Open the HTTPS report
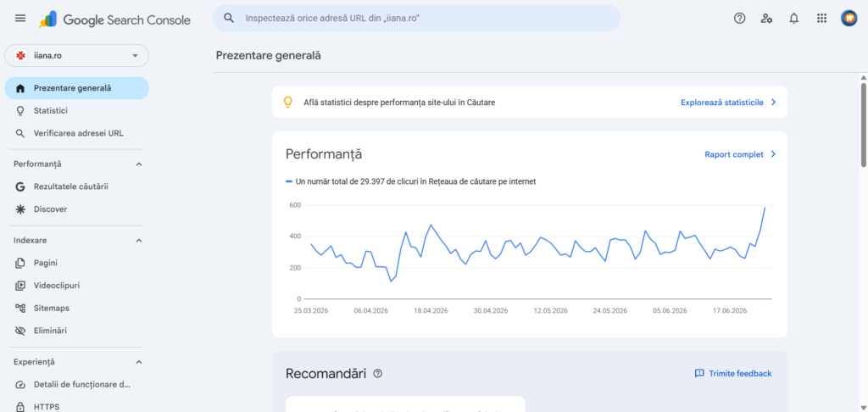 [76, 407]
